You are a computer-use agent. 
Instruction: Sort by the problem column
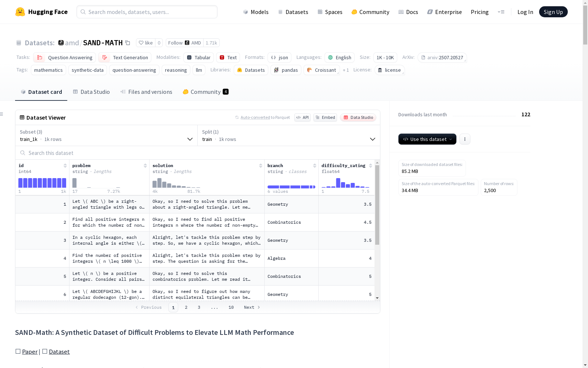pyautogui.click(x=145, y=166)
